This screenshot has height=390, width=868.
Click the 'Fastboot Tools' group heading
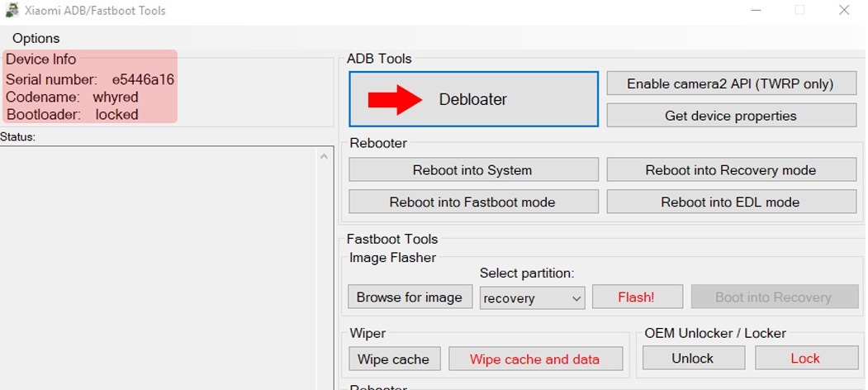(392, 240)
